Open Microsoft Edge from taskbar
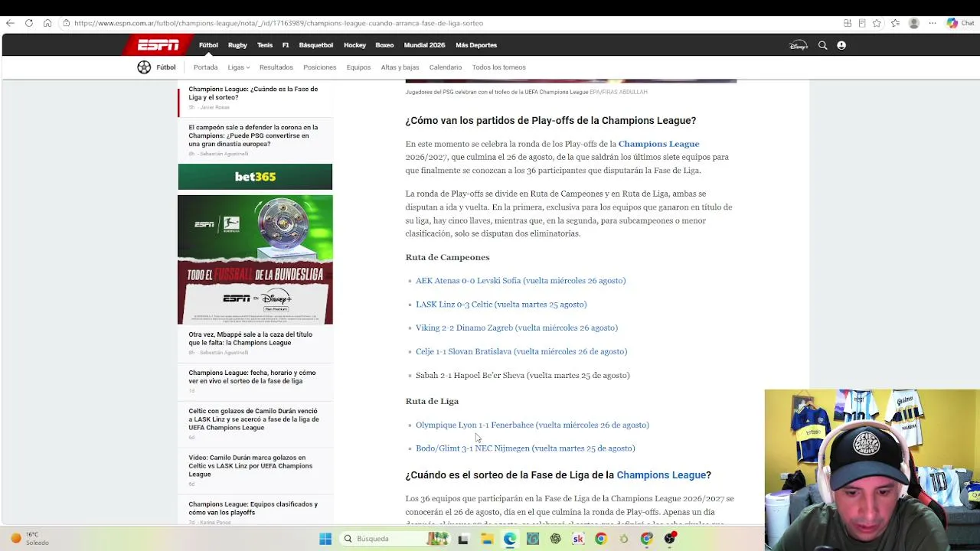Image resolution: width=980 pixels, height=551 pixels. pyautogui.click(x=510, y=539)
